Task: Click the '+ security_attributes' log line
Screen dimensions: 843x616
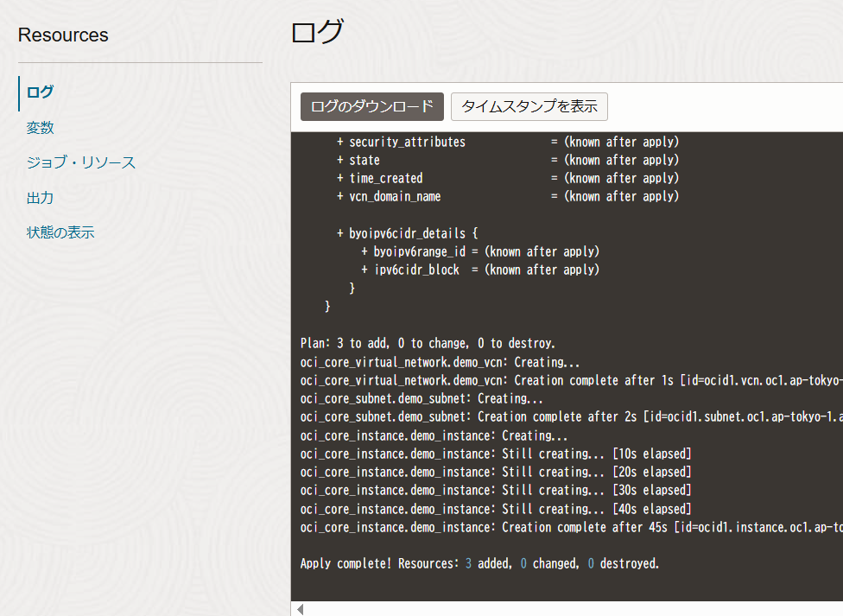Action: pyautogui.click(x=508, y=142)
